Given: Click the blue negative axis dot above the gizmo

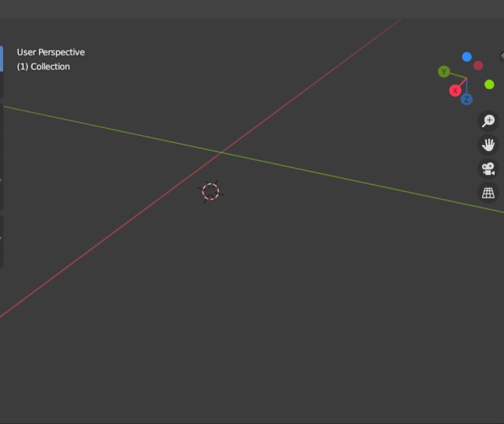Looking at the screenshot, I should (x=467, y=56).
